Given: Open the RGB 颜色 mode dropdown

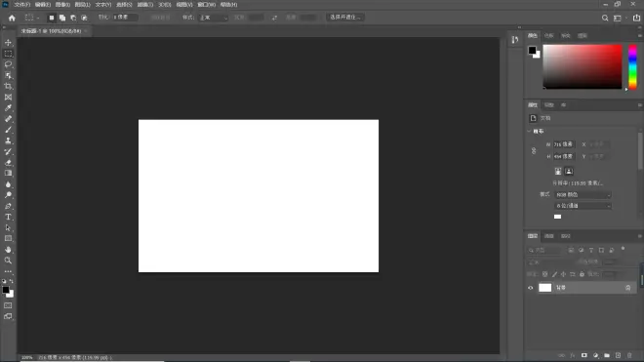Looking at the screenshot, I should coord(583,195).
